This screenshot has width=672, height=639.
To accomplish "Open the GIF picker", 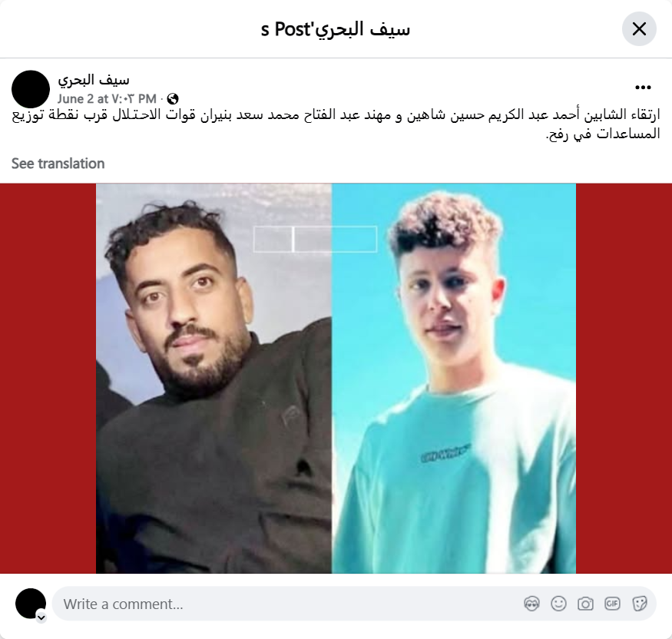I will coord(612,604).
